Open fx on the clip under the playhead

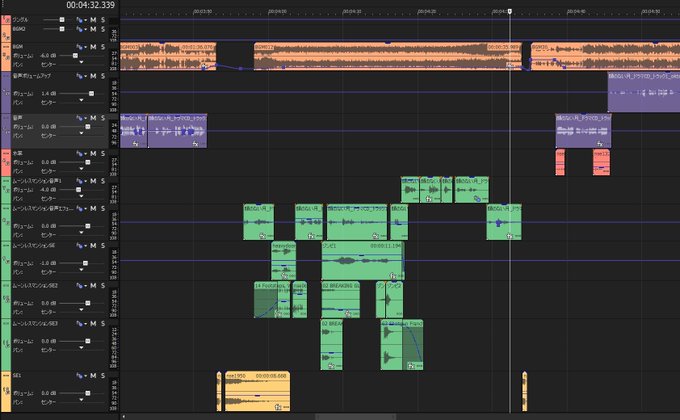[x=510, y=236]
